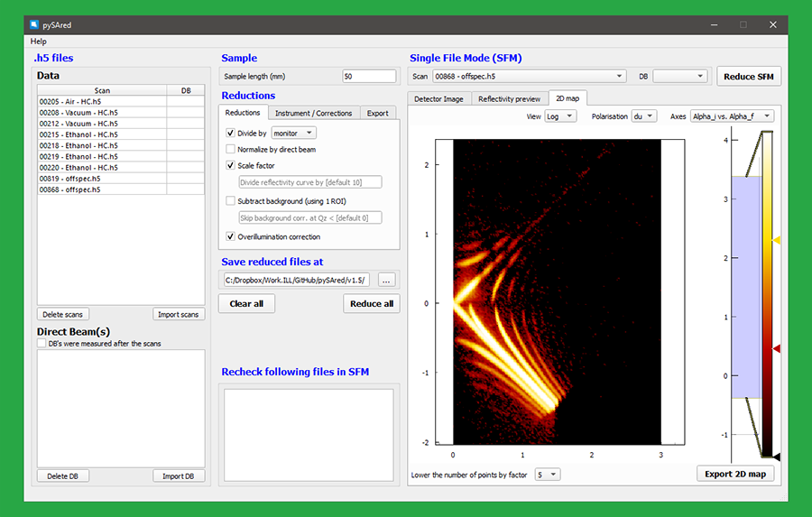Click the yellow triangle marker on the colorbar
The image size is (812, 517).
[777, 240]
